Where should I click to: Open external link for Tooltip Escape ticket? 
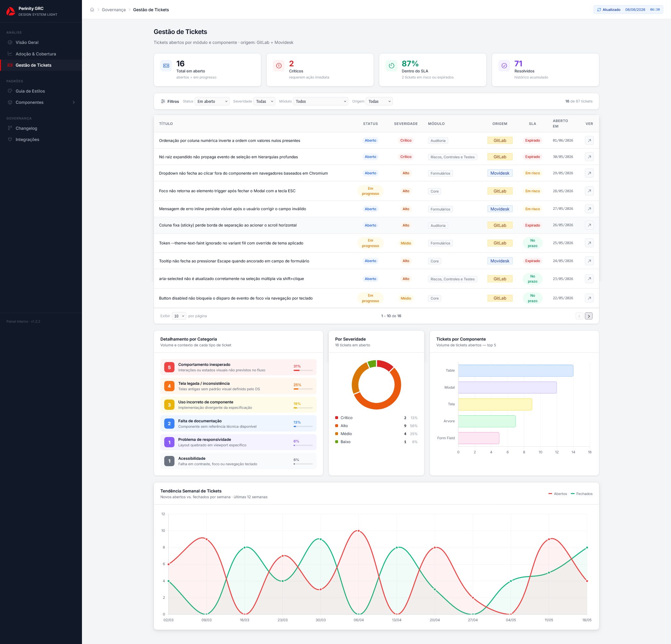(x=589, y=261)
